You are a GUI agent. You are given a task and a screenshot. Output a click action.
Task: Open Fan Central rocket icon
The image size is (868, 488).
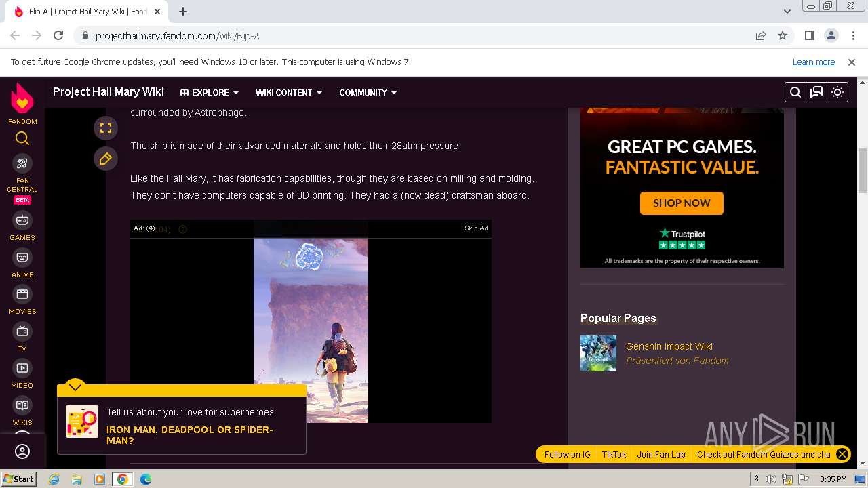coord(22,163)
